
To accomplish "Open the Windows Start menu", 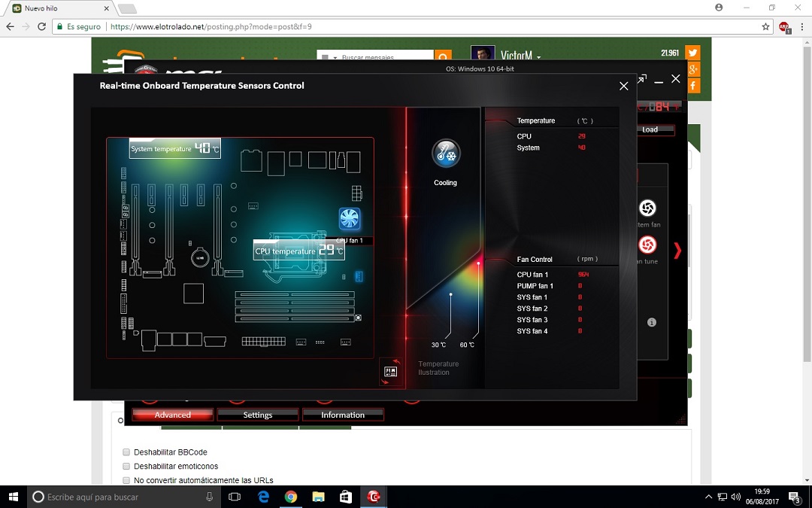I will tap(14, 497).
